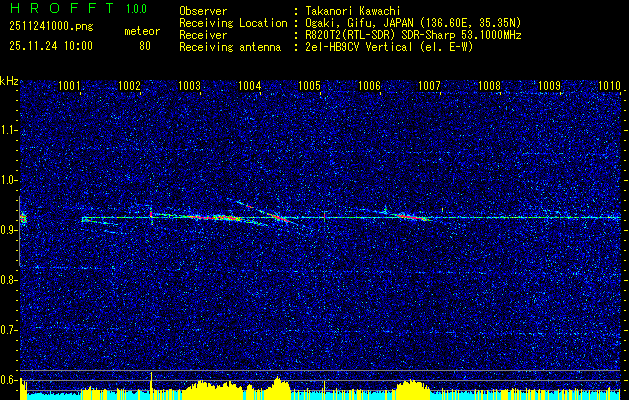629x400 pixels.
Task: Click the 1.1 frequency axis label
Action: click(7, 130)
